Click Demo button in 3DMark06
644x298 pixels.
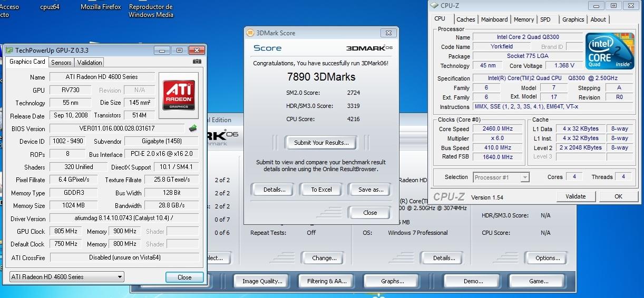click(473, 281)
